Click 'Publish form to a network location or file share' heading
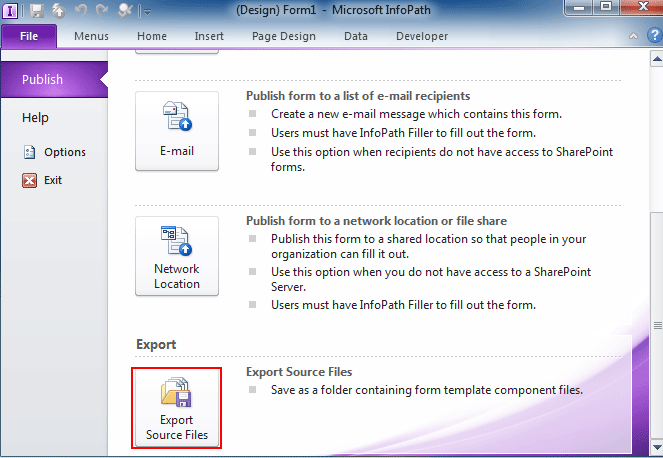Image resolution: width=663 pixels, height=458 pixels. pos(376,221)
